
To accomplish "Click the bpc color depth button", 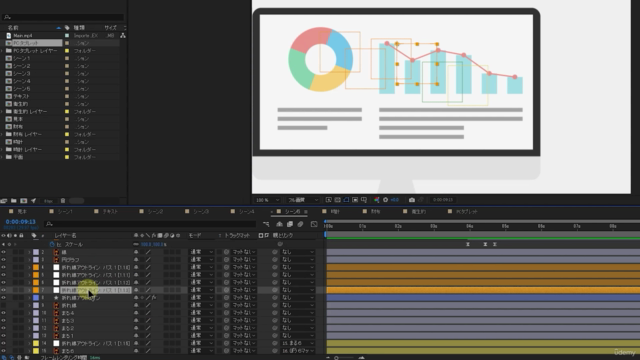I will click(x=49, y=201).
